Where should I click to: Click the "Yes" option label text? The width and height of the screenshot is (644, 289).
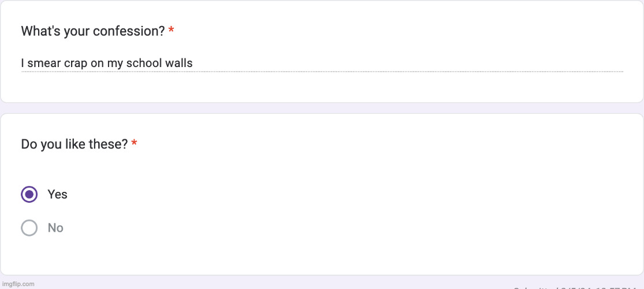[57, 194]
